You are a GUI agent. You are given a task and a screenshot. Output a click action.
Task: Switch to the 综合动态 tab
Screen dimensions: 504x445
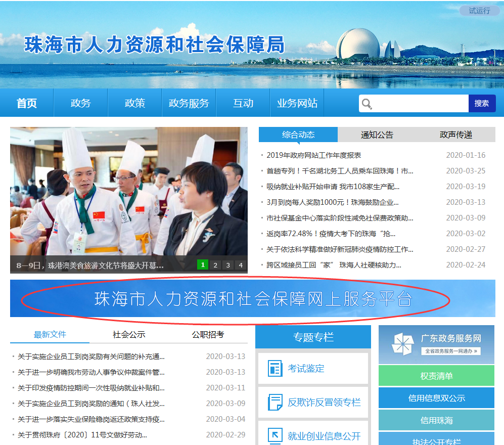pyautogui.click(x=298, y=135)
